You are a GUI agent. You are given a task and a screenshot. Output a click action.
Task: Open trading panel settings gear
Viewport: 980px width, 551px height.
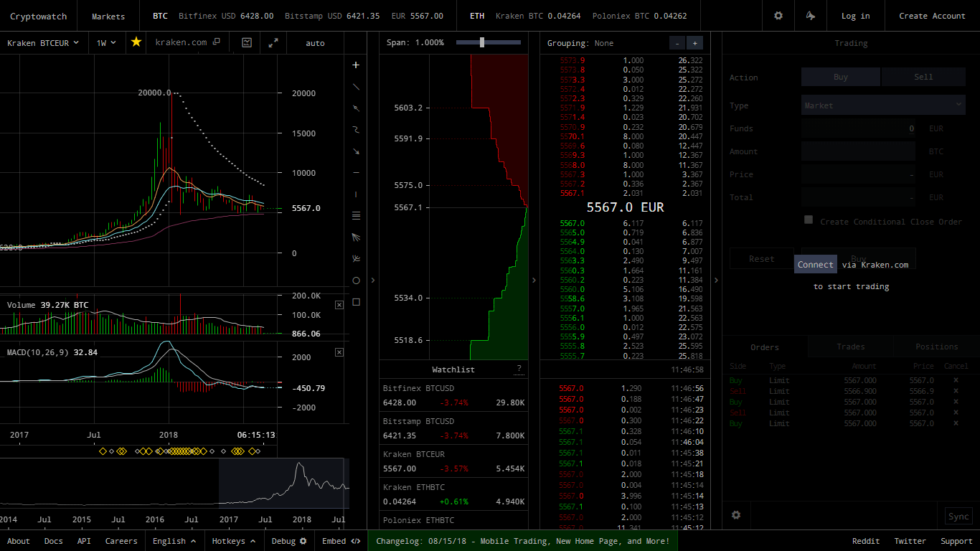735,514
